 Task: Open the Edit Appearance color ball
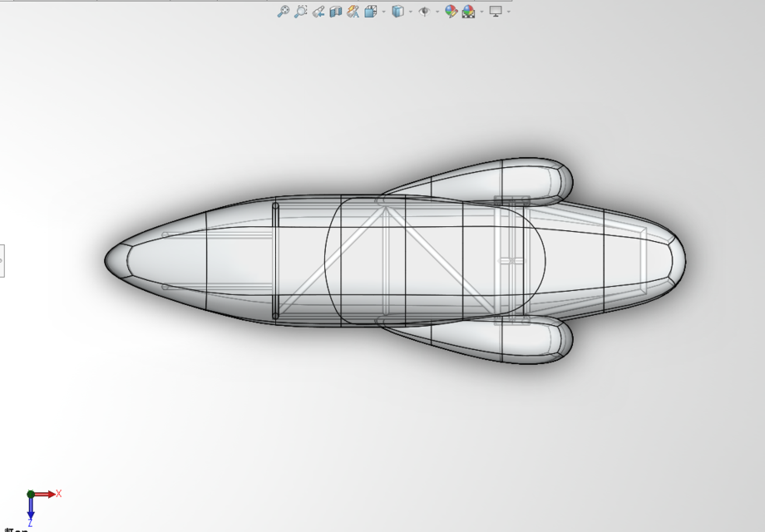[x=451, y=12]
